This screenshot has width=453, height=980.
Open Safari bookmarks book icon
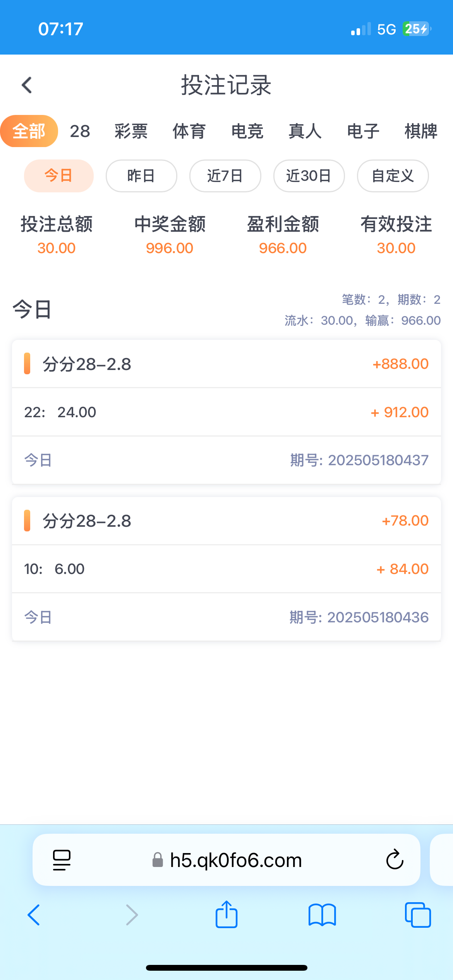click(322, 915)
